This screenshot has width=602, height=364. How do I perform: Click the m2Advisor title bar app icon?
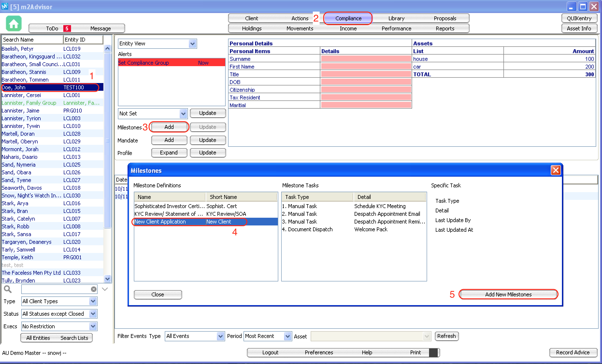tap(5, 6)
